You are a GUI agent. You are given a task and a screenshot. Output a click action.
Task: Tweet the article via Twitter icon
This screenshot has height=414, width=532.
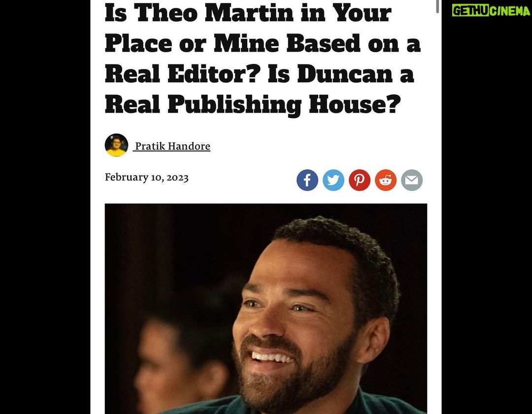click(x=333, y=180)
